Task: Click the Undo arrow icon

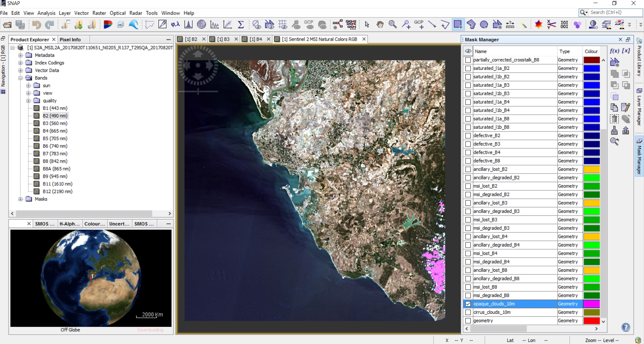Action: [x=36, y=25]
